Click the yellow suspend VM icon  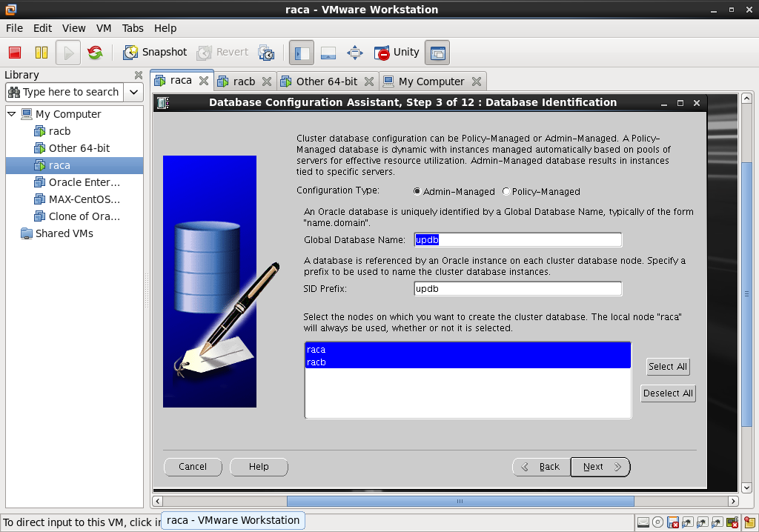pyautogui.click(x=42, y=53)
